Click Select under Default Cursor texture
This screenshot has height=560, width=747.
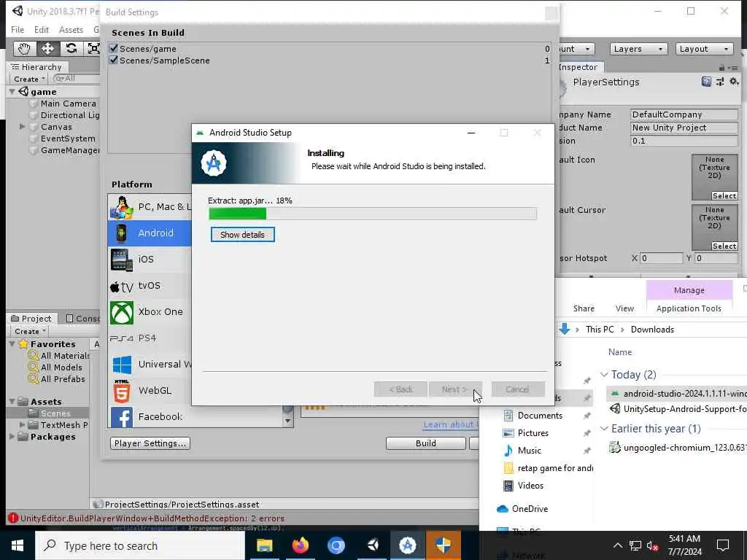pyautogui.click(x=724, y=246)
